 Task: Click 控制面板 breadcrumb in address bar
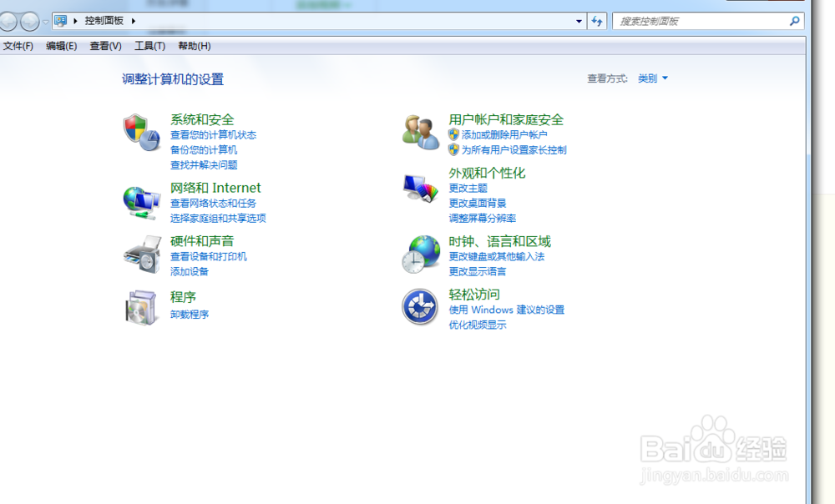(104, 21)
